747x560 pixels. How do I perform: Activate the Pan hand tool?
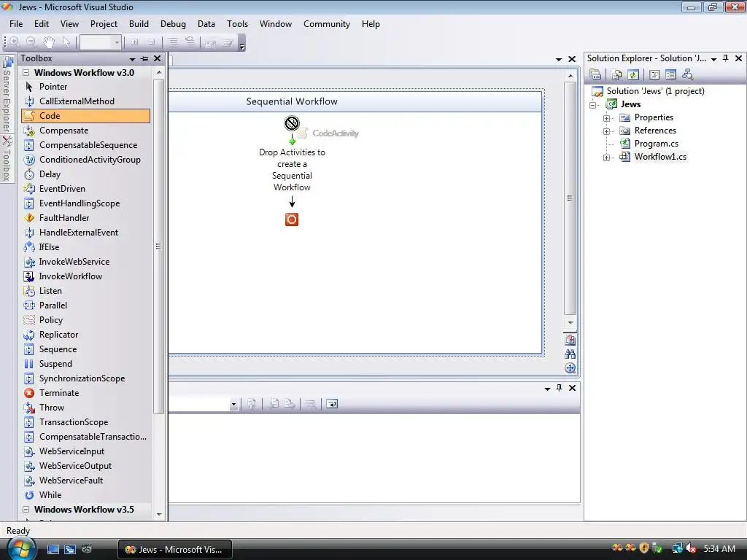[x=49, y=42]
